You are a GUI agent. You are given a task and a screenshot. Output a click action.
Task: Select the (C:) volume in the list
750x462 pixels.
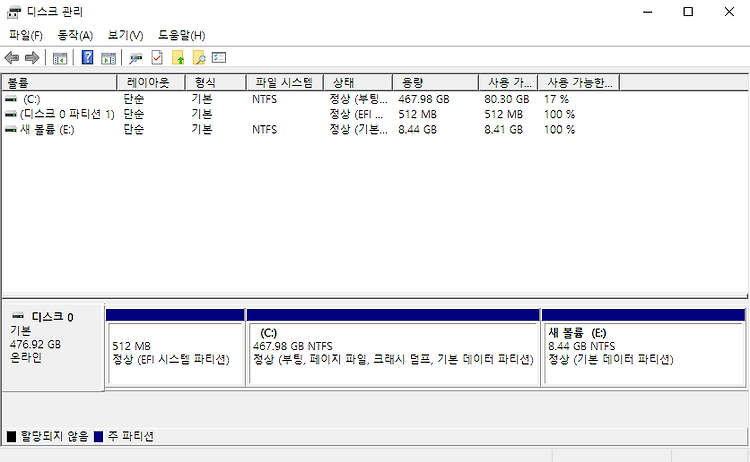tap(32, 99)
